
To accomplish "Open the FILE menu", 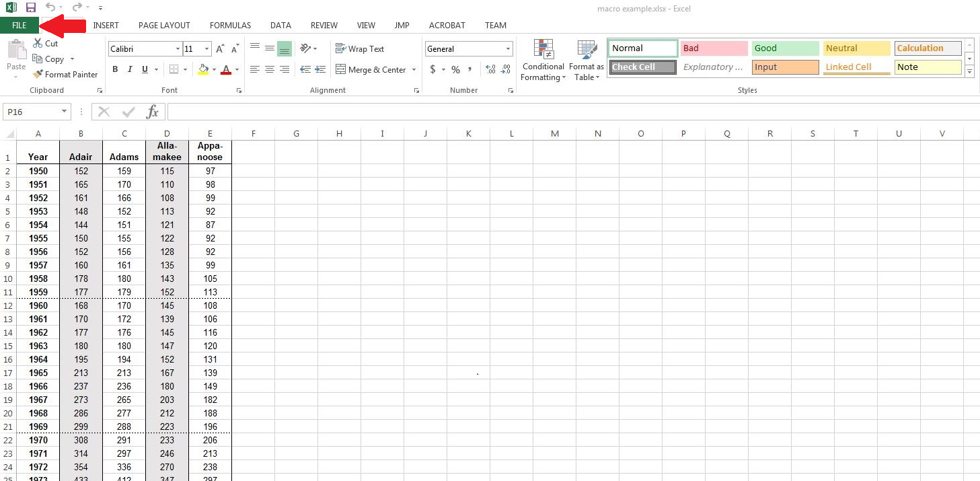I will point(18,25).
